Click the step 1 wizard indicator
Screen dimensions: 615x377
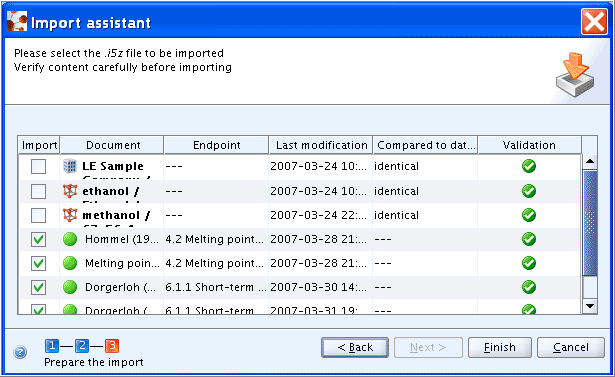(x=52, y=346)
